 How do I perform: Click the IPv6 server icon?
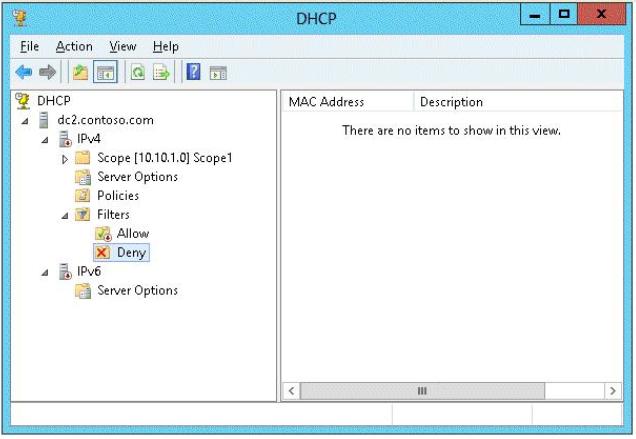[x=65, y=271]
